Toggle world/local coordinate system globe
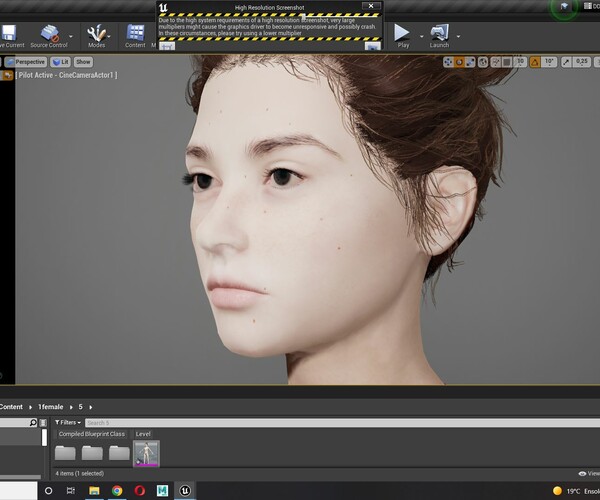The height and width of the screenshot is (500, 600). click(x=483, y=62)
